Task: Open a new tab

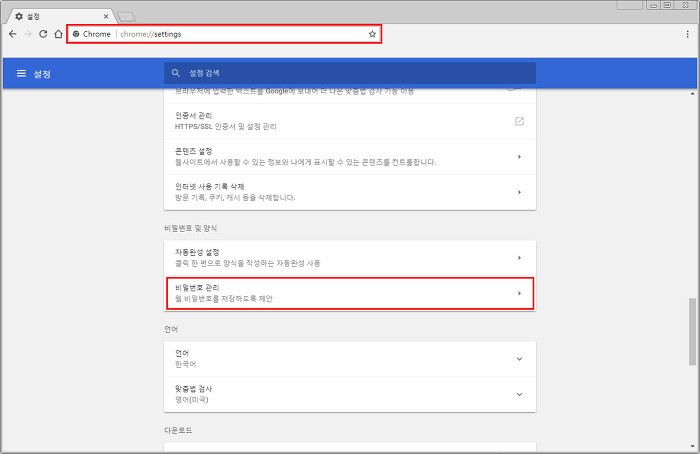Action: (126, 17)
